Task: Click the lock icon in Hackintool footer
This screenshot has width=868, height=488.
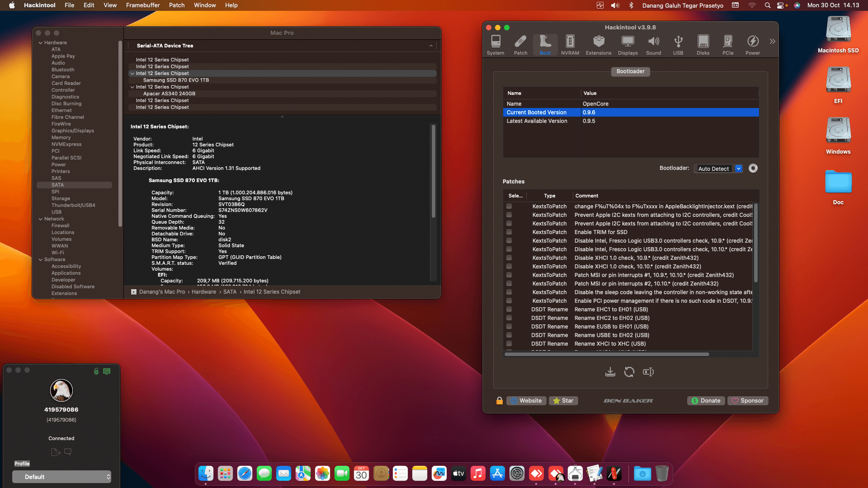Action: [500, 401]
